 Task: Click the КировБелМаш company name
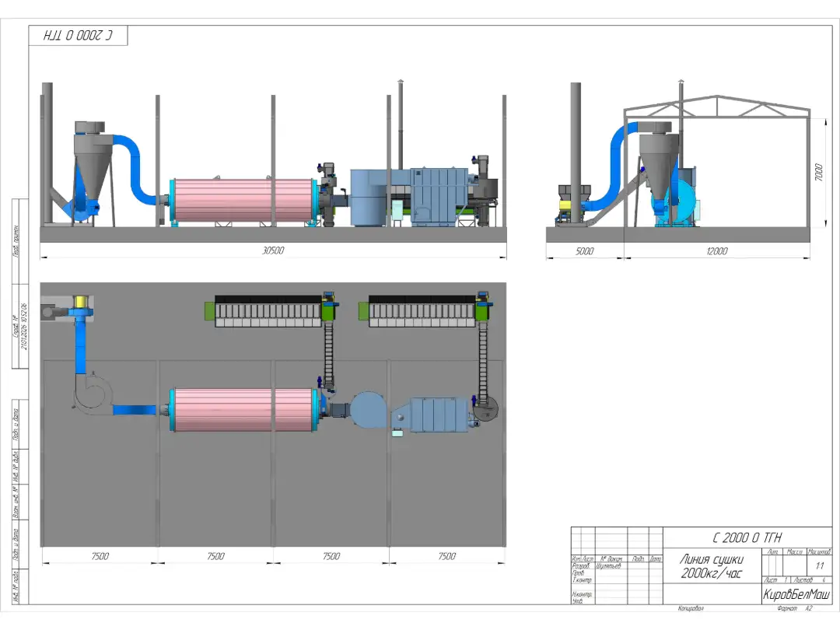(796, 595)
